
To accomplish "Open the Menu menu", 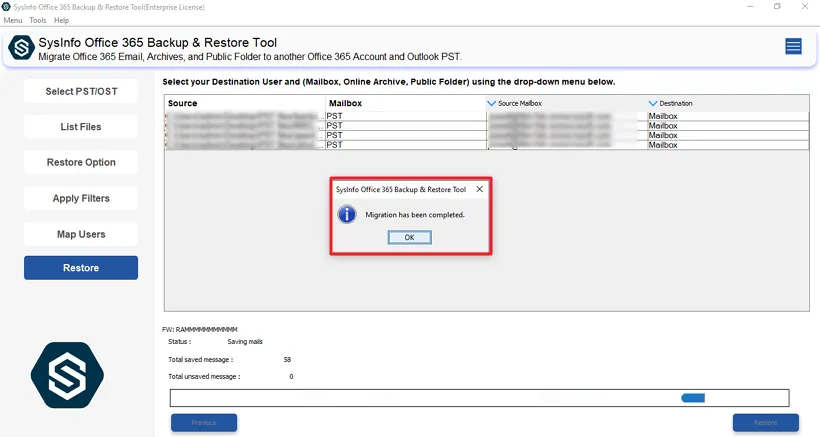I will click(13, 20).
